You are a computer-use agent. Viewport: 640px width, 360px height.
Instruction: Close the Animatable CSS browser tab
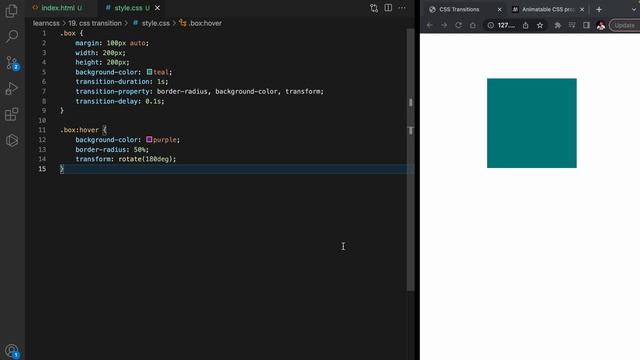point(582,9)
